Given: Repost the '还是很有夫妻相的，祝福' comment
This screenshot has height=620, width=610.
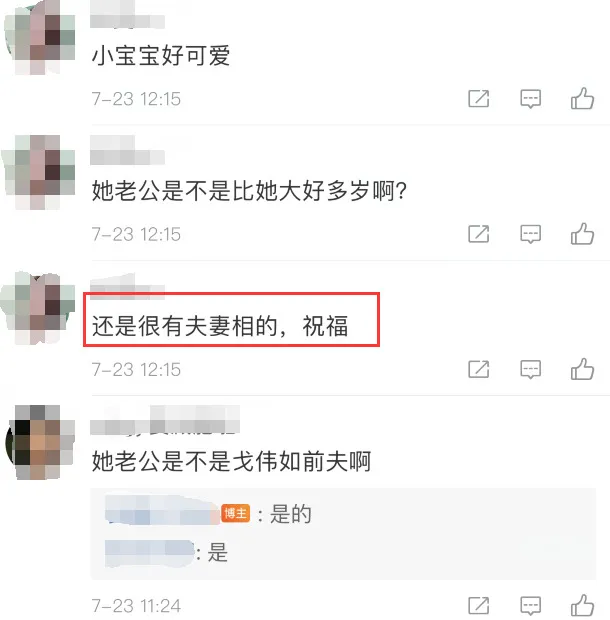Looking at the screenshot, I should tap(479, 369).
